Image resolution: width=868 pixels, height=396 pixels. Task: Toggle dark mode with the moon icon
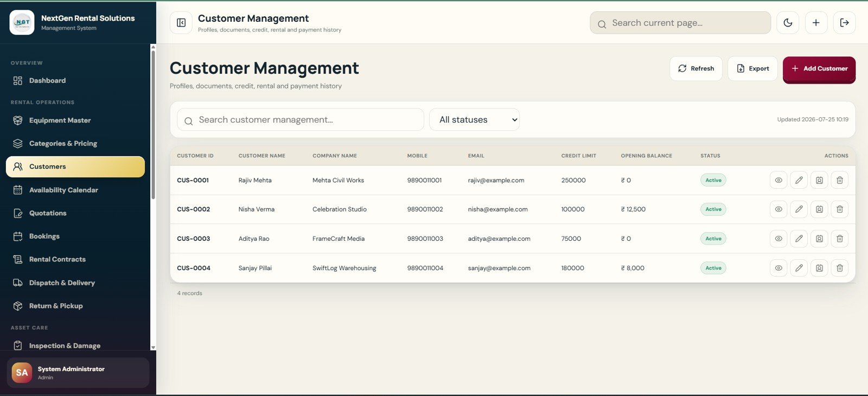788,23
